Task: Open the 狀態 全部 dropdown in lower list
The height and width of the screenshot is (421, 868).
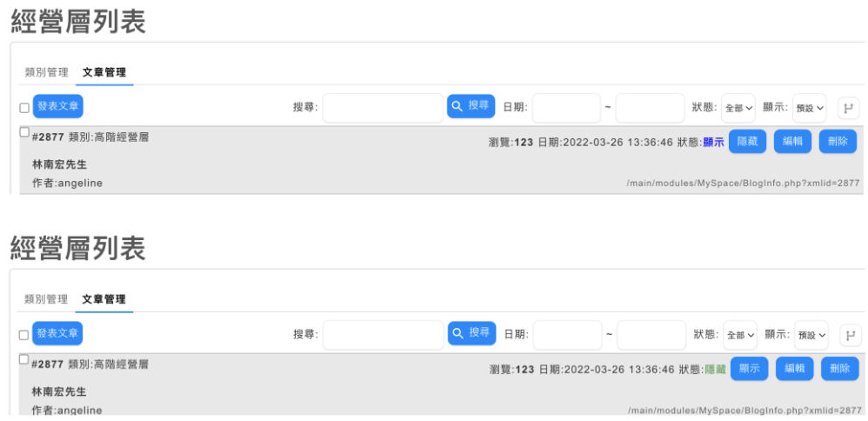Action: [740, 335]
